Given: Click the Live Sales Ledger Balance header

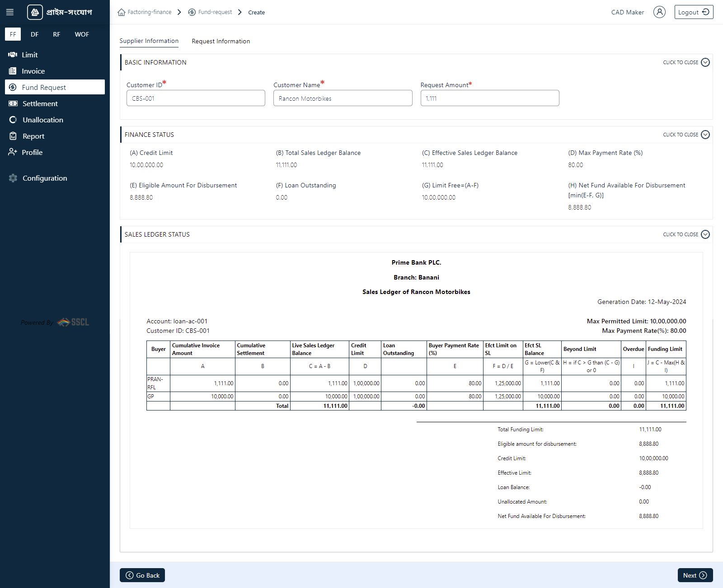Looking at the screenshot, I should pyautogui.click(x=319, y=349).
